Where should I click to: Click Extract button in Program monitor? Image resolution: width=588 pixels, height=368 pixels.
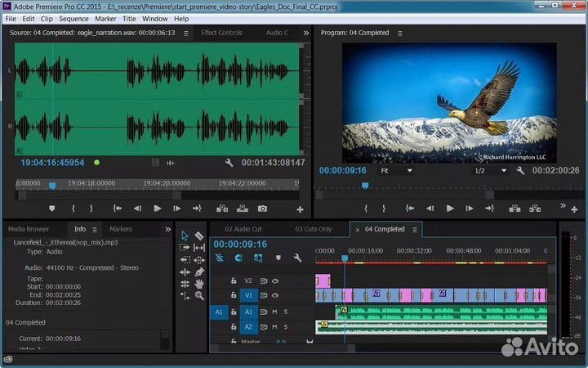tap(535, 209)
